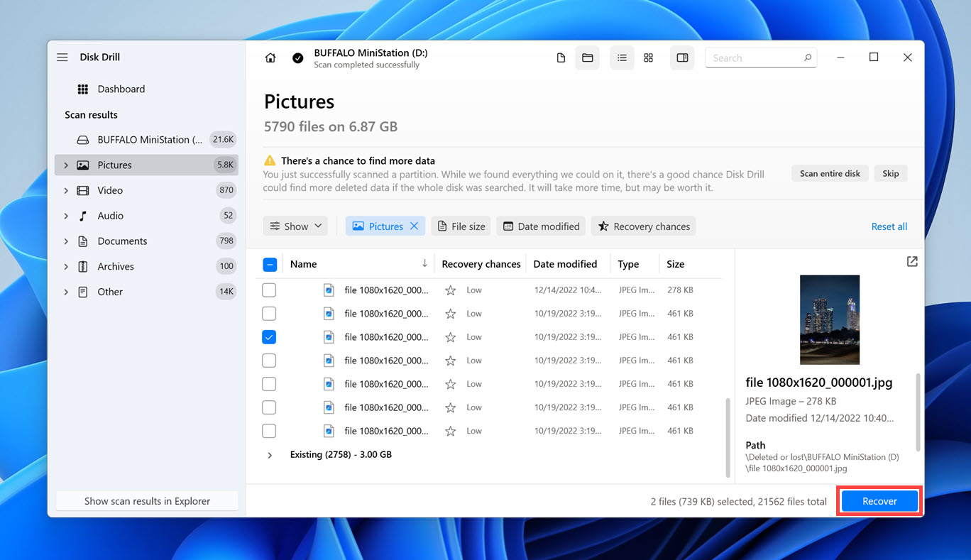This screenshot has width=971, height=560.
Task: Click the sort arrow in Name column
Action: coord(424,263)
